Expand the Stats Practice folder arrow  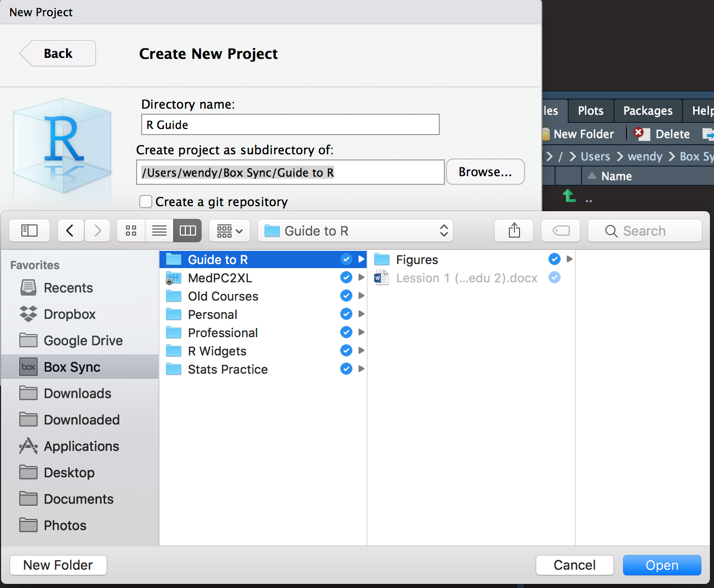[x=362, y=369]
